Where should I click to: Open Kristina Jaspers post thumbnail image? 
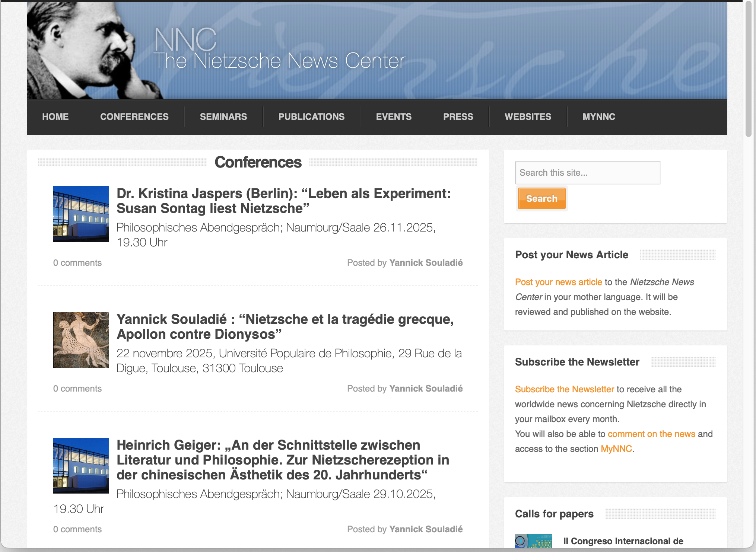(81, 214)
